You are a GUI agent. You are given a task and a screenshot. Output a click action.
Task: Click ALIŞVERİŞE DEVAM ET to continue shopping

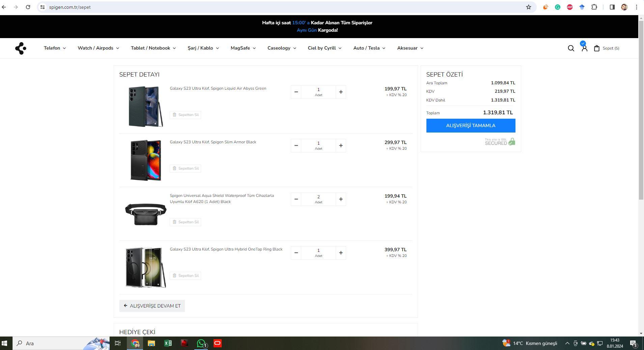click(x=152, y=306)
